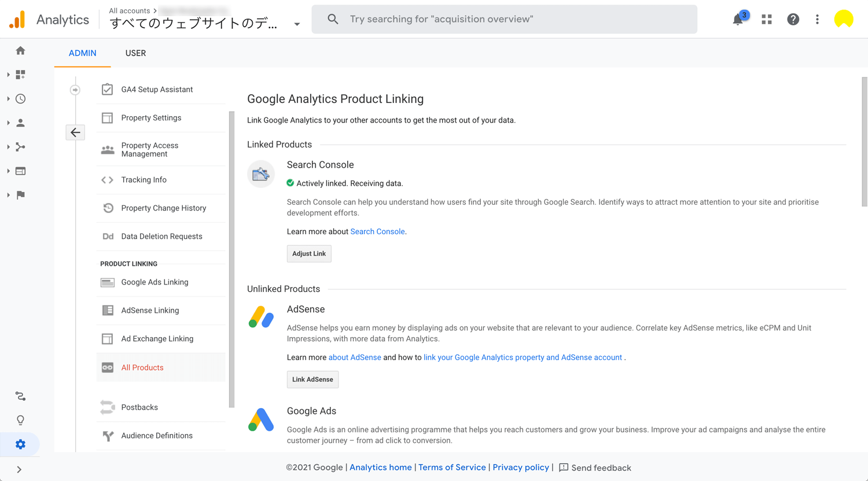Open Audience person icon in sidebar
This screenshot has width=868, height=481.
pos(20,123)
